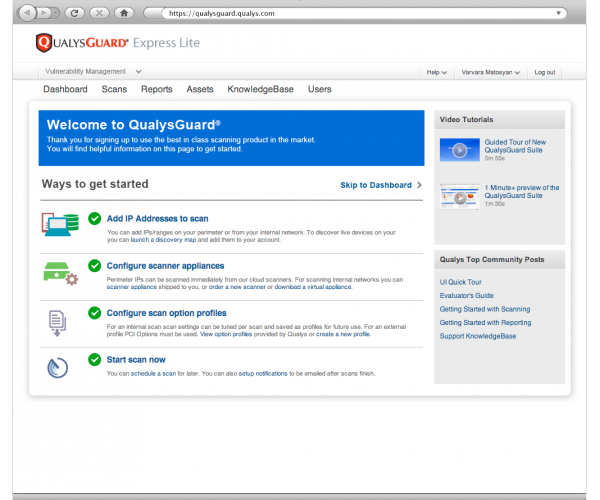This screenshot has height=500, width=600.
Task: Play the 1 Minute+ preview video thumbnail
Action: (x=460, y=197)
